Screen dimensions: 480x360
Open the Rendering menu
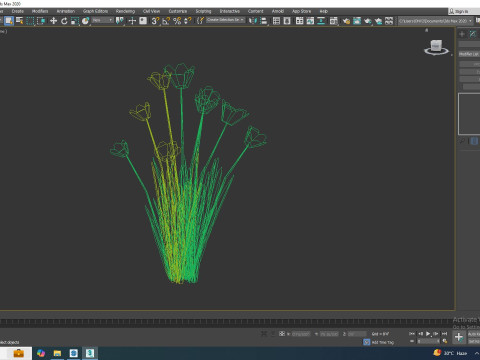125,11
